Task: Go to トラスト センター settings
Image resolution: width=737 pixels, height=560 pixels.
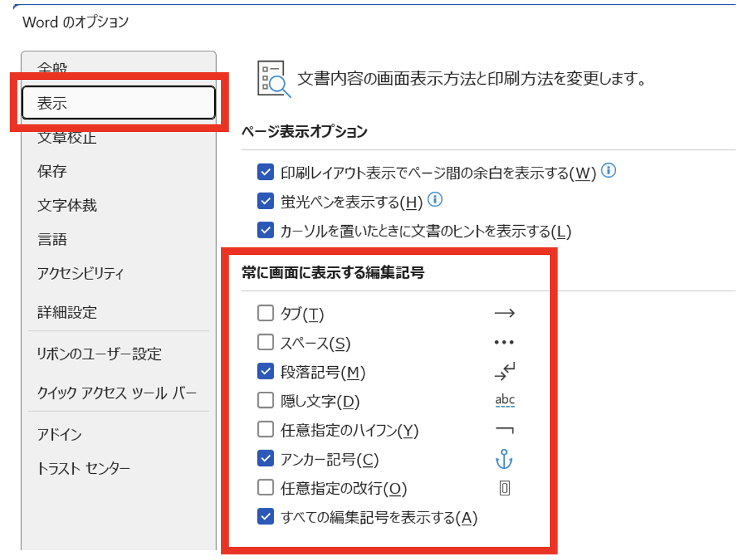Action: [83, 468]
